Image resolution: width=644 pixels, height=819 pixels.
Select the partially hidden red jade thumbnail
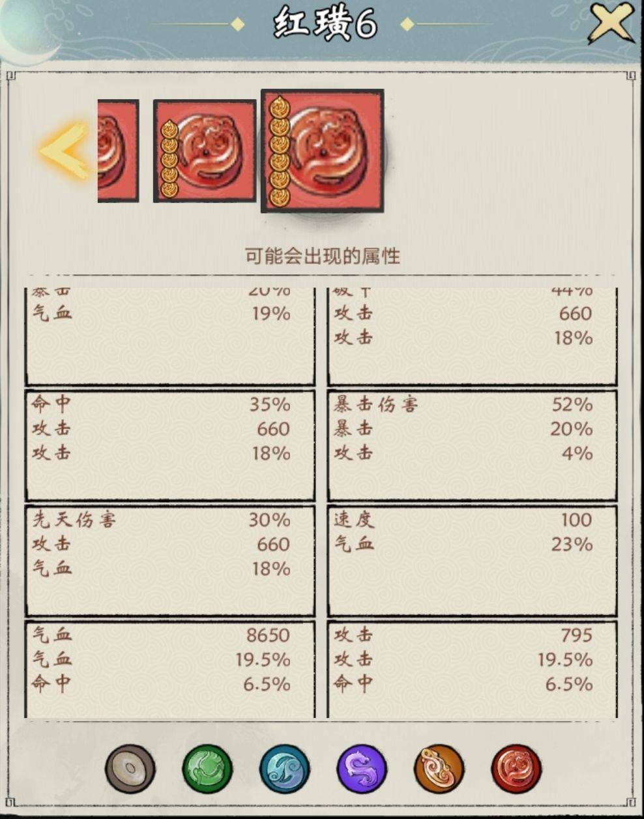pos(118,151)
